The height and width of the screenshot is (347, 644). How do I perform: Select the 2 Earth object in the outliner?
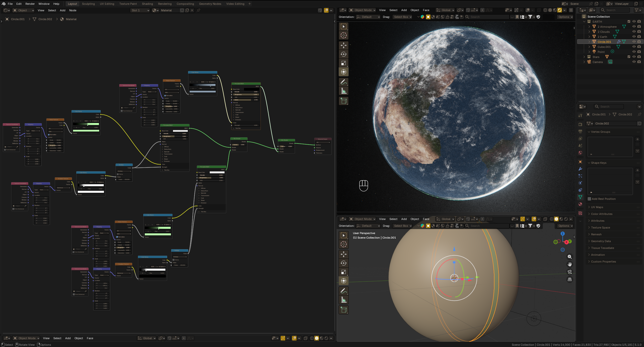(602, 37)
